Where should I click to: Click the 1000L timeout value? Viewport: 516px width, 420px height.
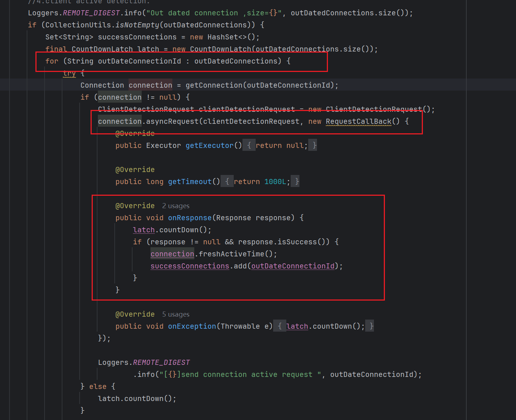pyautogui.click(x=275, y=182)
